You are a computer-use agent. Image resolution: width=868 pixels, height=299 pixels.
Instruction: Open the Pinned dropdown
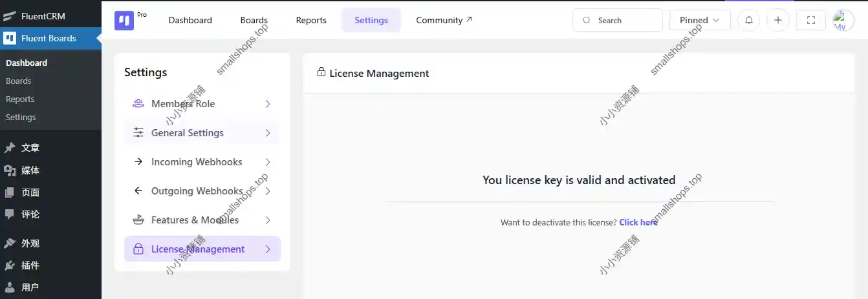pos(700,20)
